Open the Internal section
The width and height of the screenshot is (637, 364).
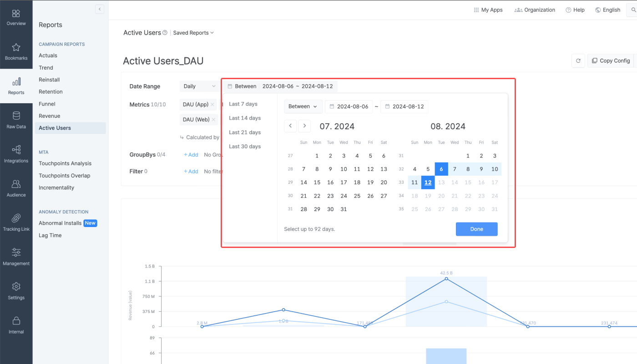(16, 325)
